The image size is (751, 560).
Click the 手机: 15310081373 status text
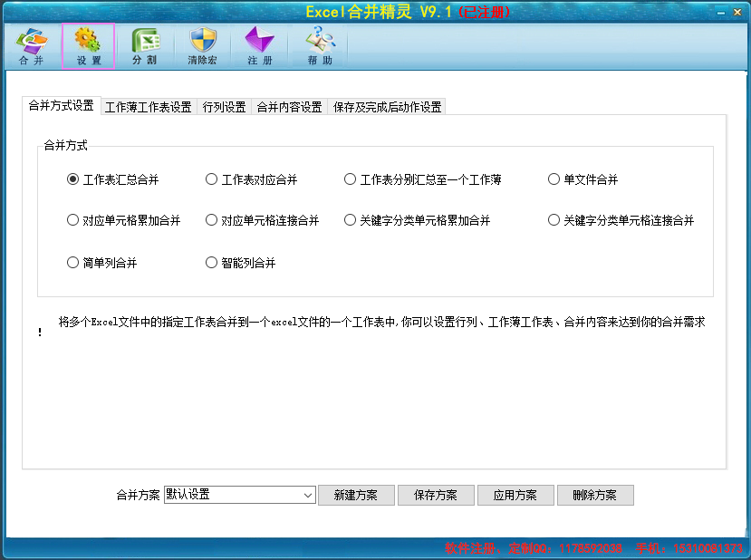pos(689,548)
